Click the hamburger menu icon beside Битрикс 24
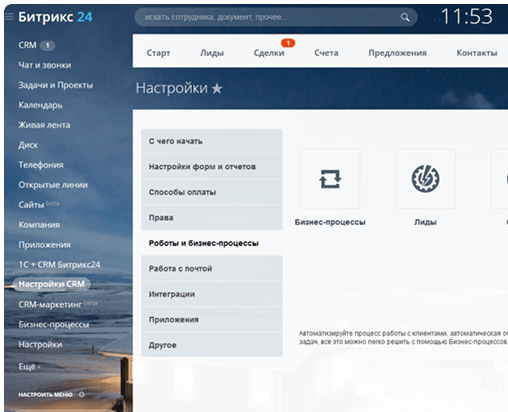 9,16
